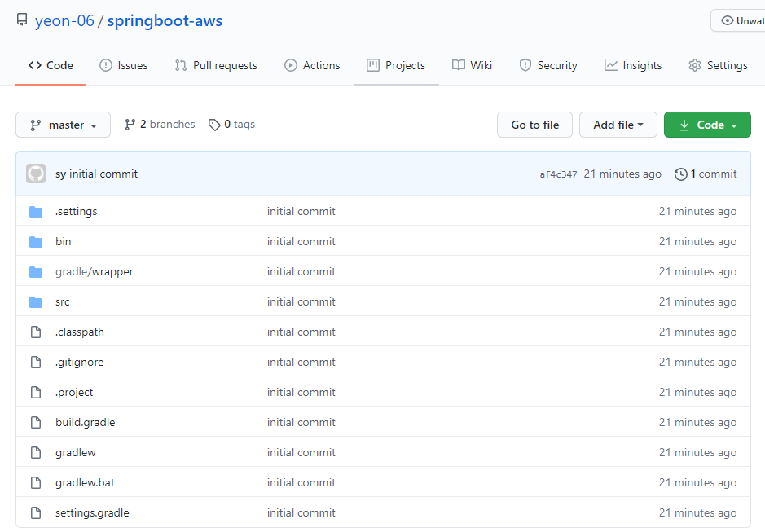Click 21 minutes ago in settings.gradle row
This screenshot has height=532, width=765.
coord(697,513)
